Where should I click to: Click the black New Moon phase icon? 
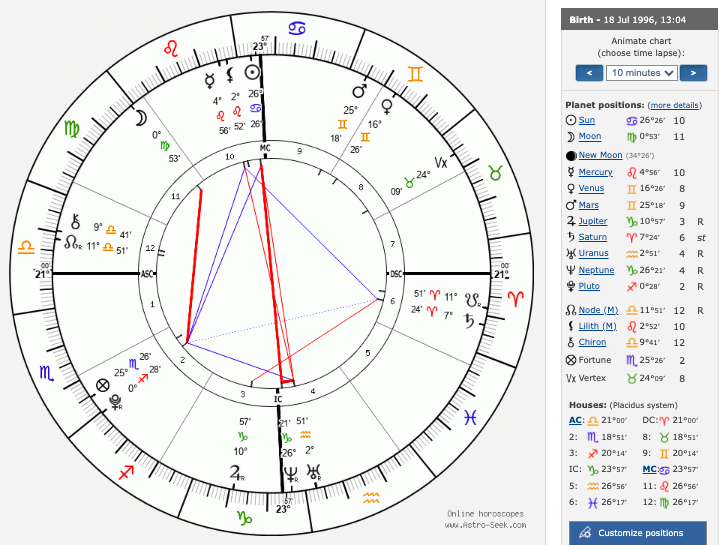pos(571,155)
